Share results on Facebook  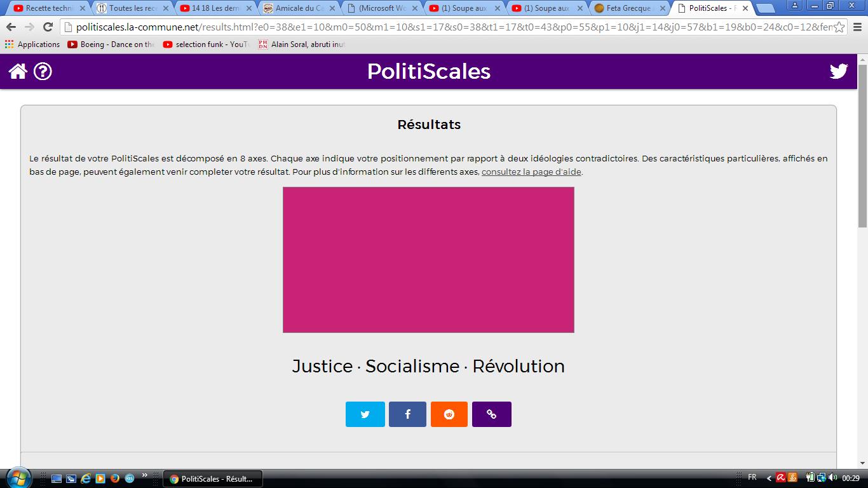(407, 414)
